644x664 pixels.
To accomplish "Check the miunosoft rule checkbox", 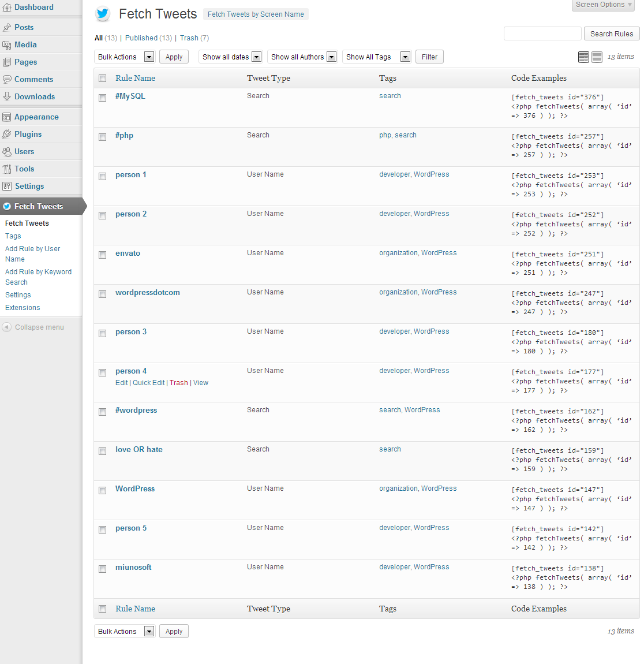I will 102,569.
